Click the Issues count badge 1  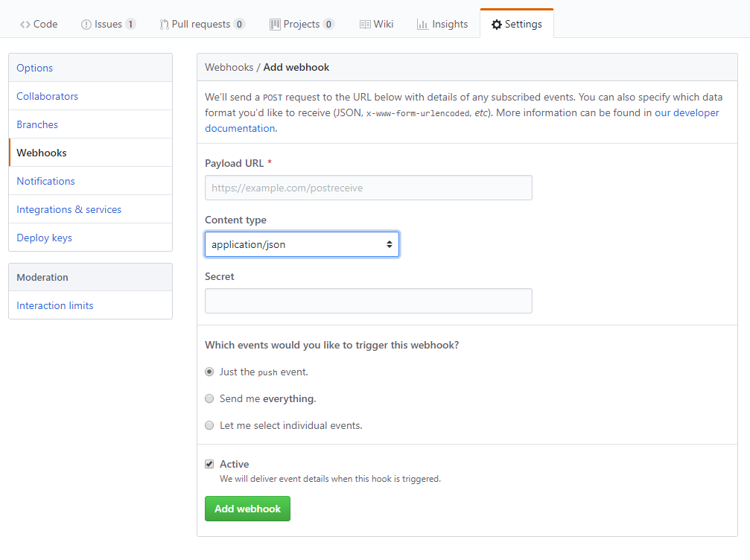coord(130,25)
